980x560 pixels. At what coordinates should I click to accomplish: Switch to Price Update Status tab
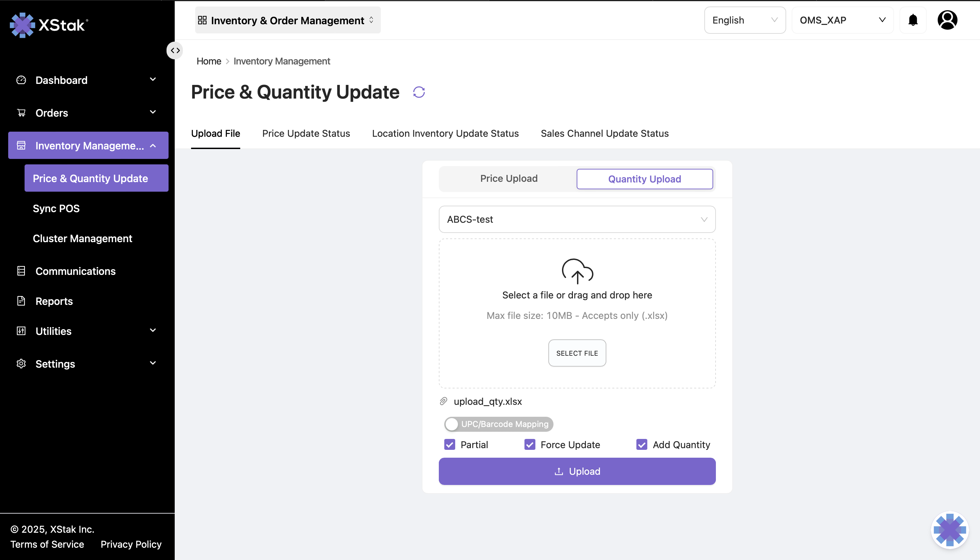click(306, 133)
